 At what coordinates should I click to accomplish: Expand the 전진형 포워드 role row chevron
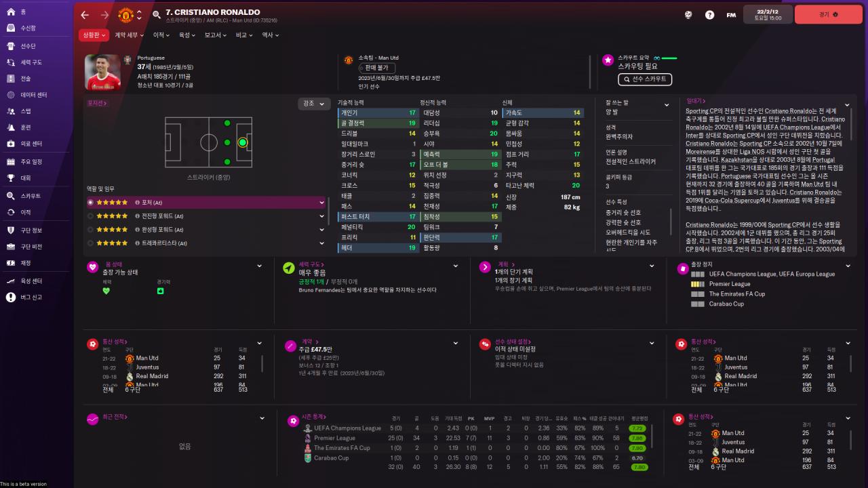point(322,216)
